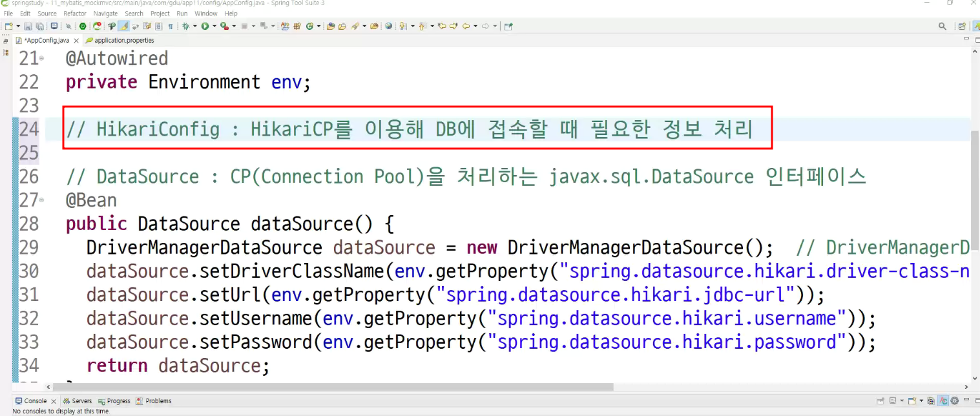Click the Open Task folder icon
Screen dimensions: 980x416
click(x=342, y=26)
